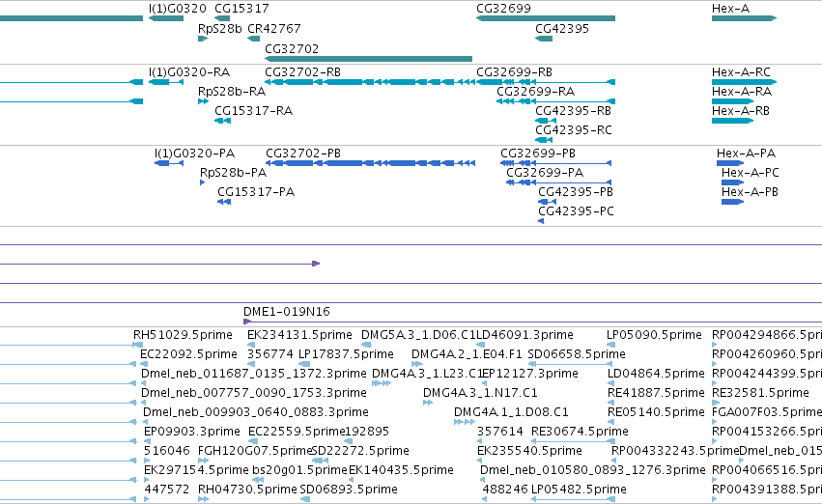The width and height of the screenshot is (822, 504).
Task: Click the Hex-A-RB transcript label
Action: [x=740, y=110]
